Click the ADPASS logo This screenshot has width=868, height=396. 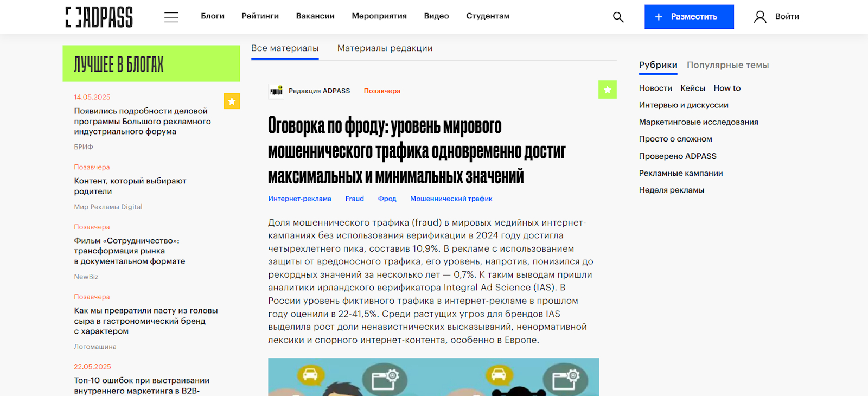click(99, 17)
